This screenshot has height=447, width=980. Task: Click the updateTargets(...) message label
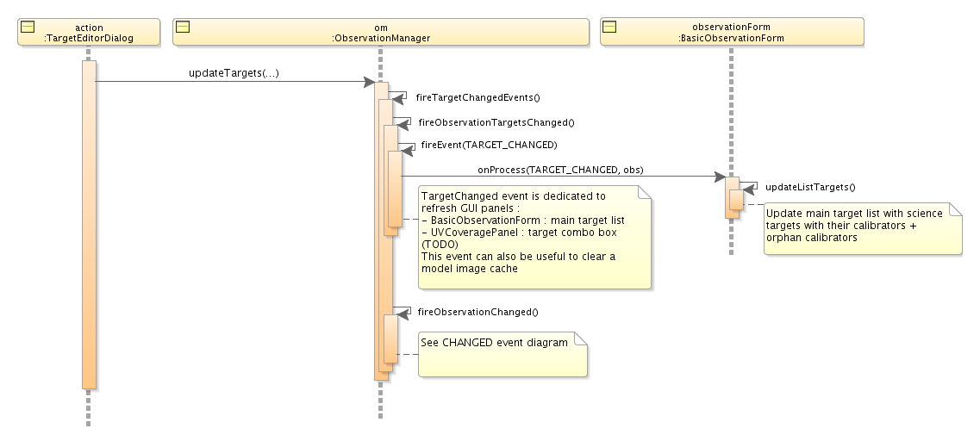[234, 73]
